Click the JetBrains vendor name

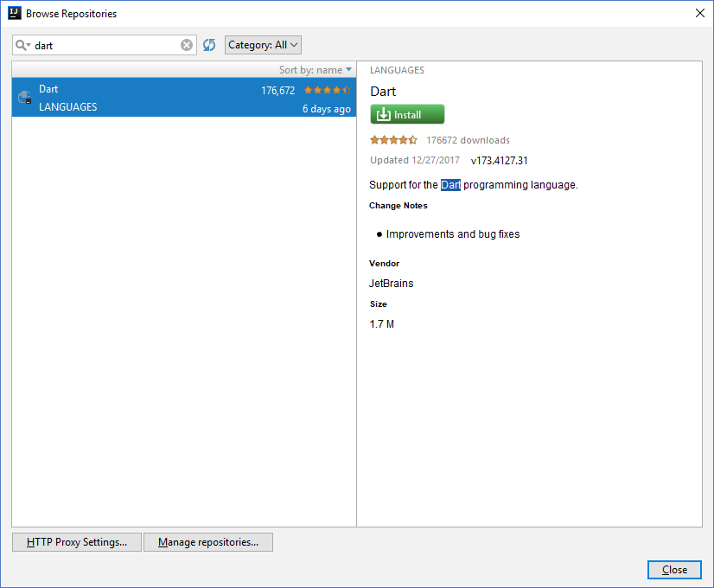click(392, 284)
